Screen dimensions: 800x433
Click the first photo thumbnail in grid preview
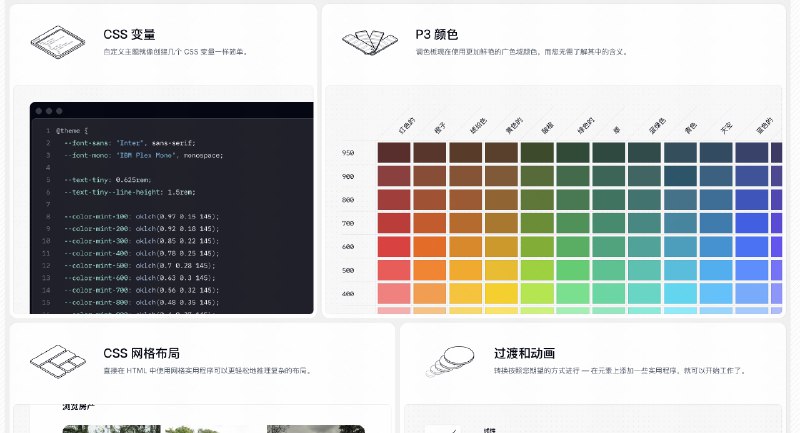96,429
